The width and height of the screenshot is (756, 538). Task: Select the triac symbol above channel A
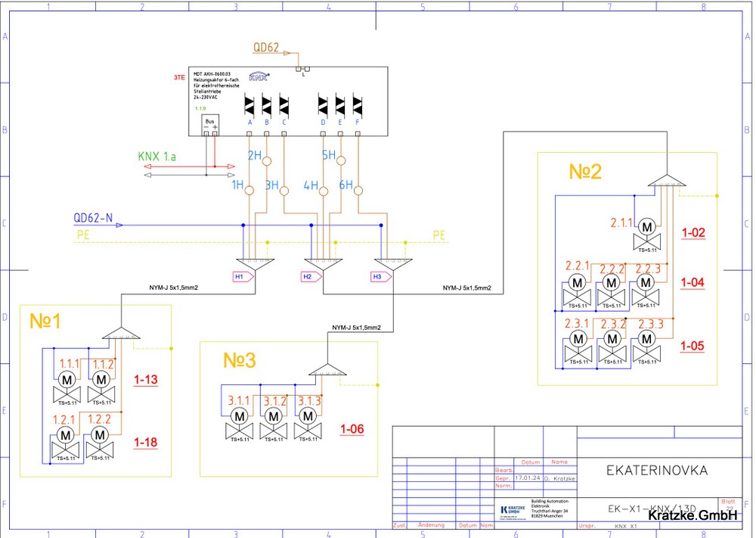click(x=250, y=104)
